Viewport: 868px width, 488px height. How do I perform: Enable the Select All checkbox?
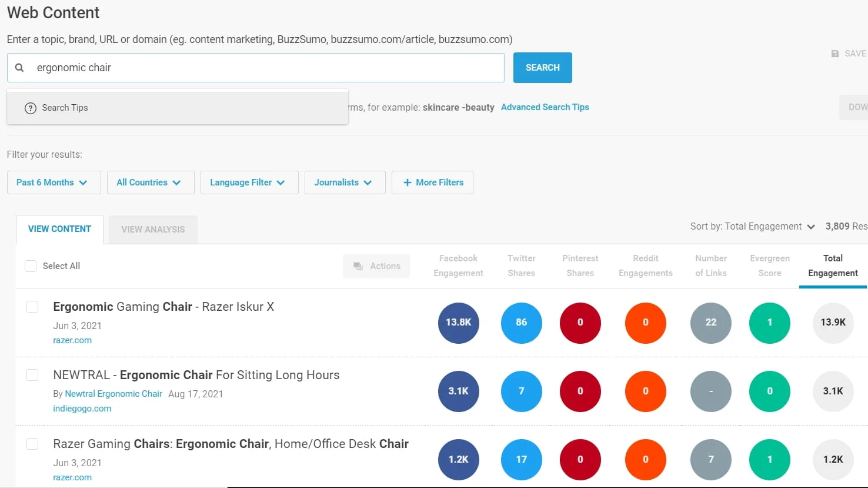point(30,265)
